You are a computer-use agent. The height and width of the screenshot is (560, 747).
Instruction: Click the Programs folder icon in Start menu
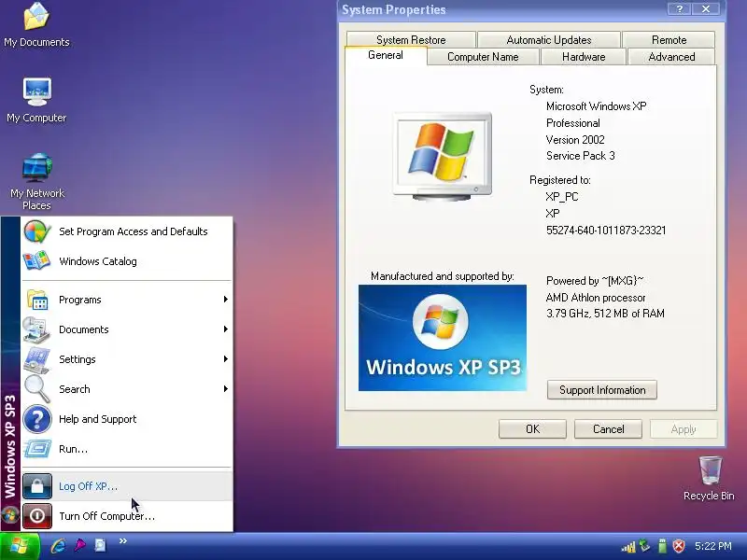point(37,300)
